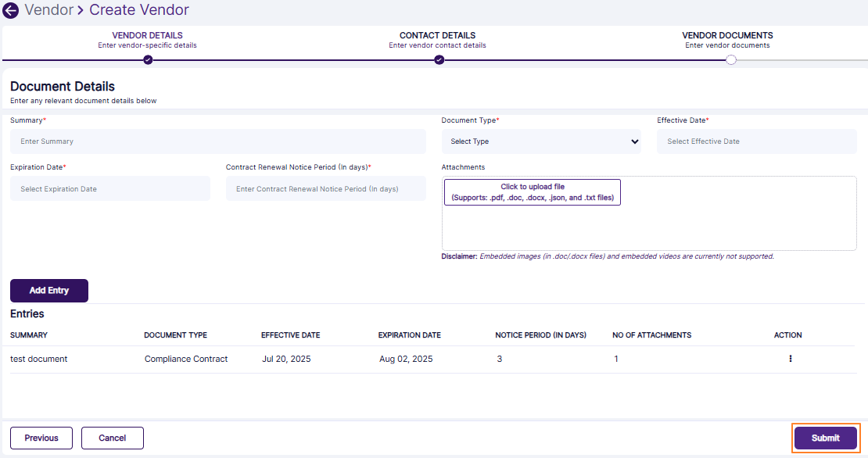
Task: Open the Vendor breadcrumb link
Action: 48,10
